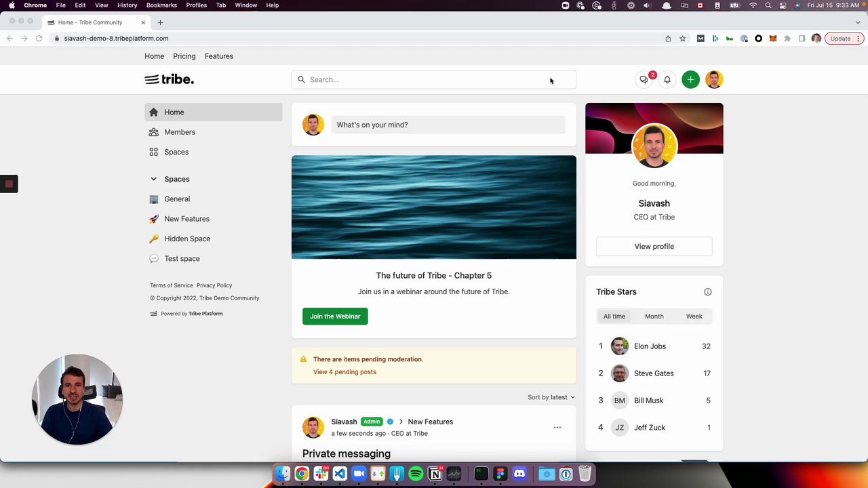Screen dimensions: 868x488
Task: Click View profile button
Action: (654, 247)
